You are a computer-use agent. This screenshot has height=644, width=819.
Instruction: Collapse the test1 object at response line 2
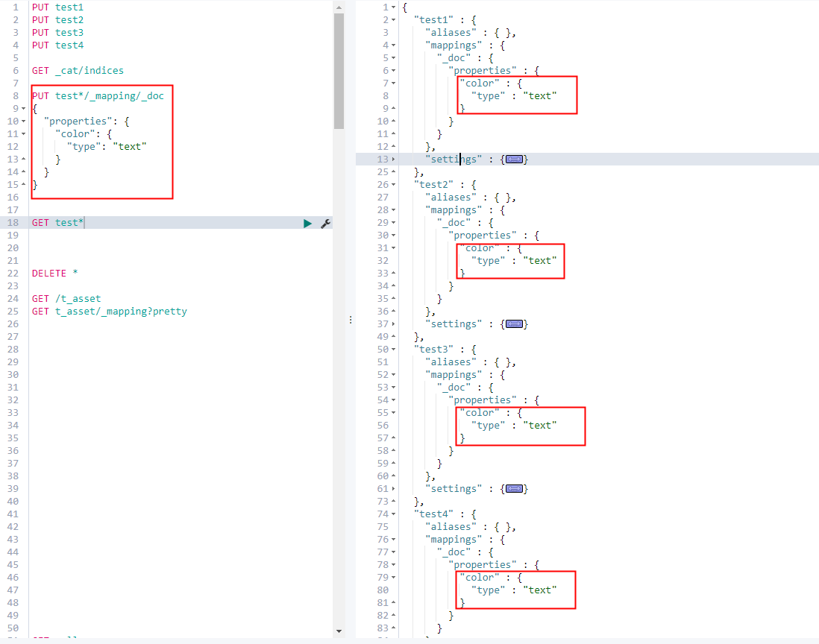pos(393,20)
